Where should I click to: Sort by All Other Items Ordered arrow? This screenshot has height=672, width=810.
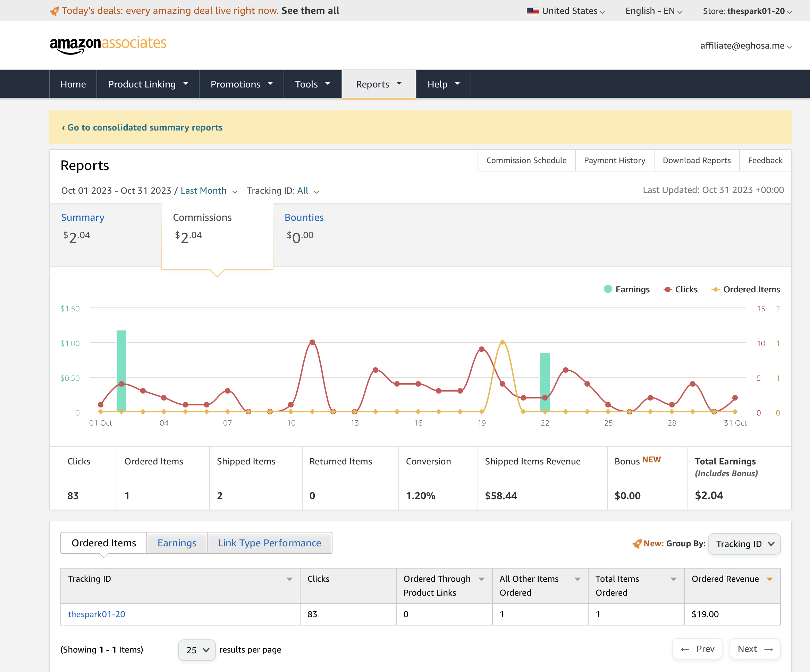point(577,579)
